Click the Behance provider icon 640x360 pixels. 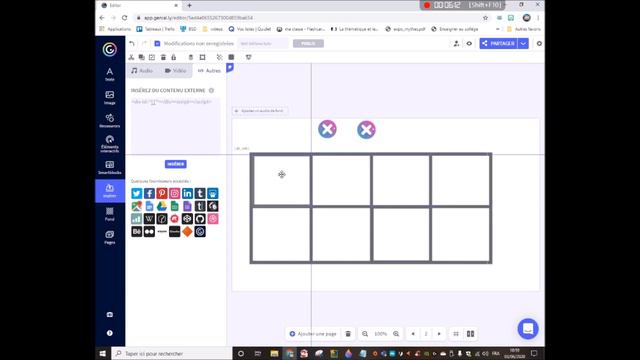click(x=137, y=231)
